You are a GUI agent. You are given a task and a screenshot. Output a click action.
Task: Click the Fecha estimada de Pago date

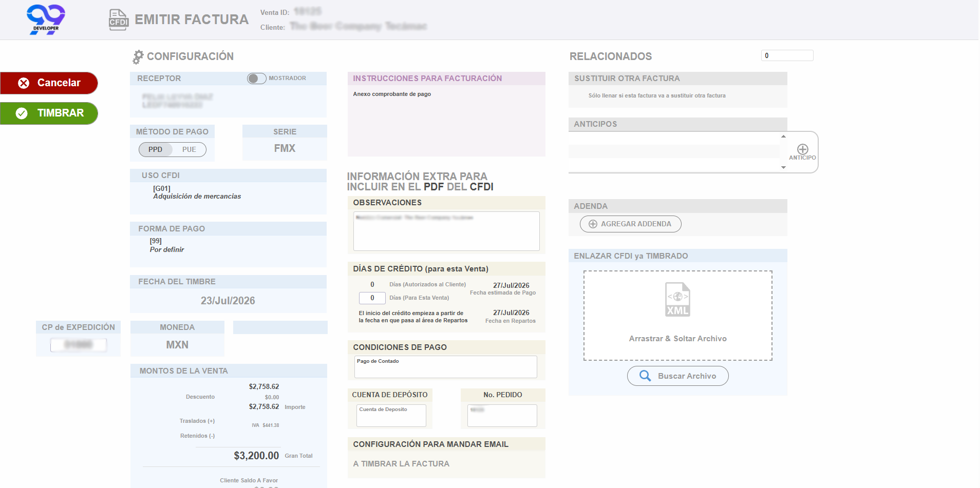[x=511, y=286]
